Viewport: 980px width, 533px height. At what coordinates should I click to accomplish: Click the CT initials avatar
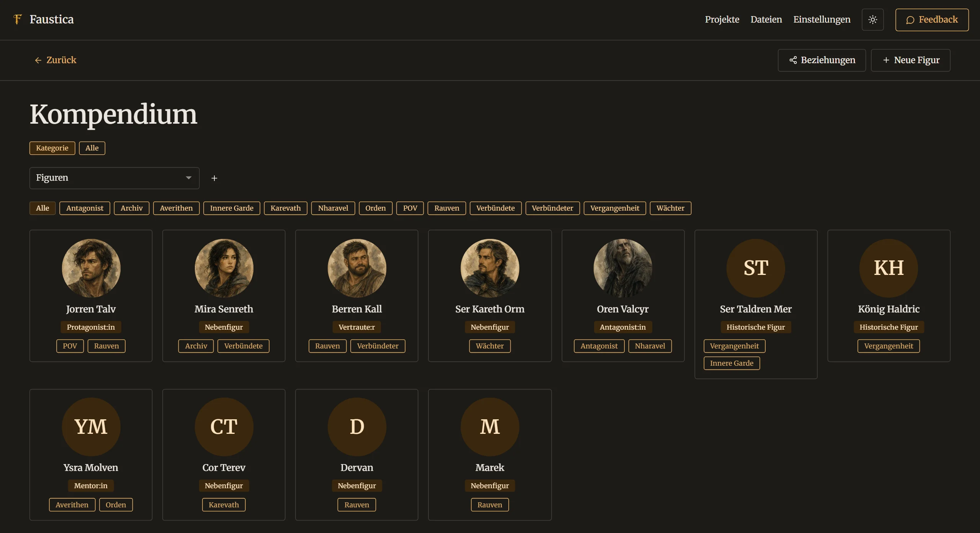click(x=224, y=427)
